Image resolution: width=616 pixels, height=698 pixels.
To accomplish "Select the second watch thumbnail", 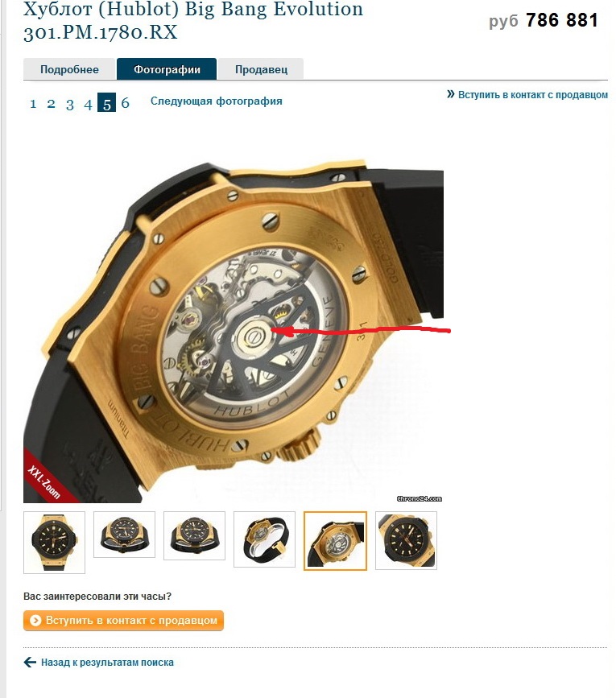I will (124, 535).
